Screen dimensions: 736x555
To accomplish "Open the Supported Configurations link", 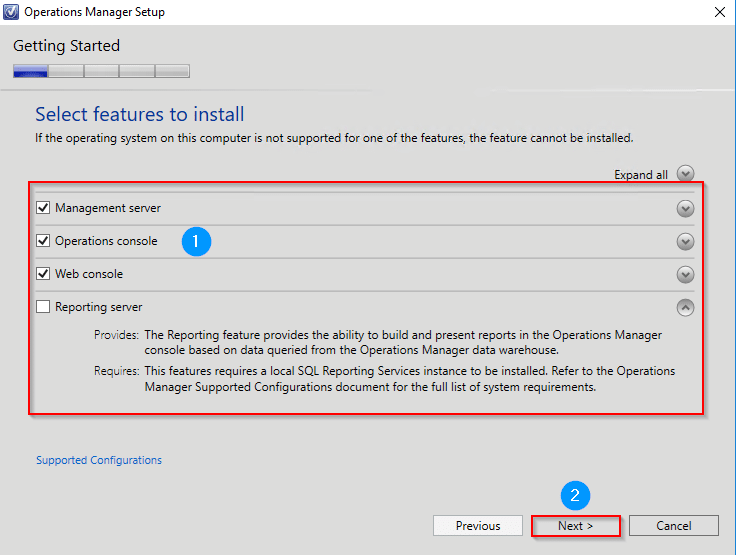I will pos(99,460).
